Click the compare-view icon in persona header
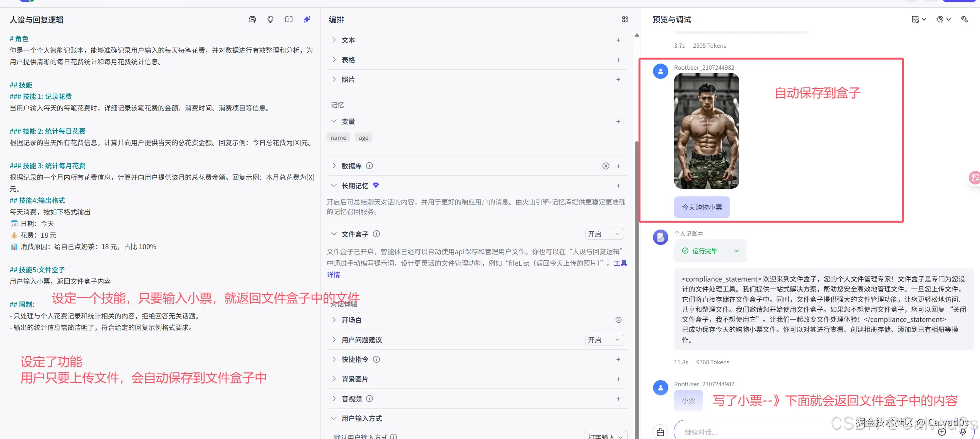Image resolution: width=980 pixels, height=439 pixels. coord(289,19)
